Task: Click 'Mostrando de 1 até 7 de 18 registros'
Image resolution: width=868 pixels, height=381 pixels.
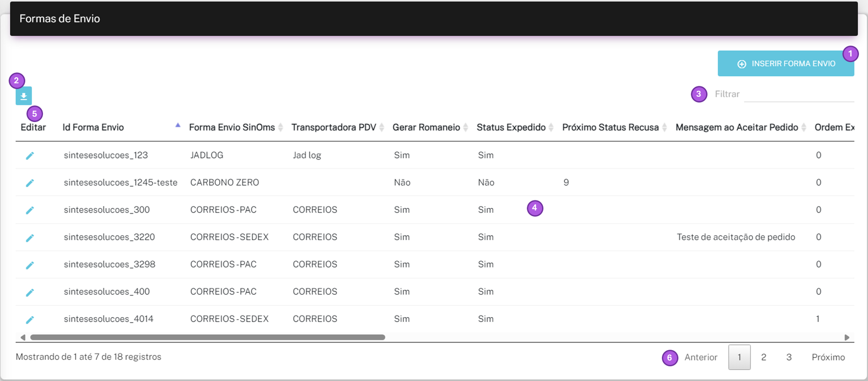Action: 88,357
